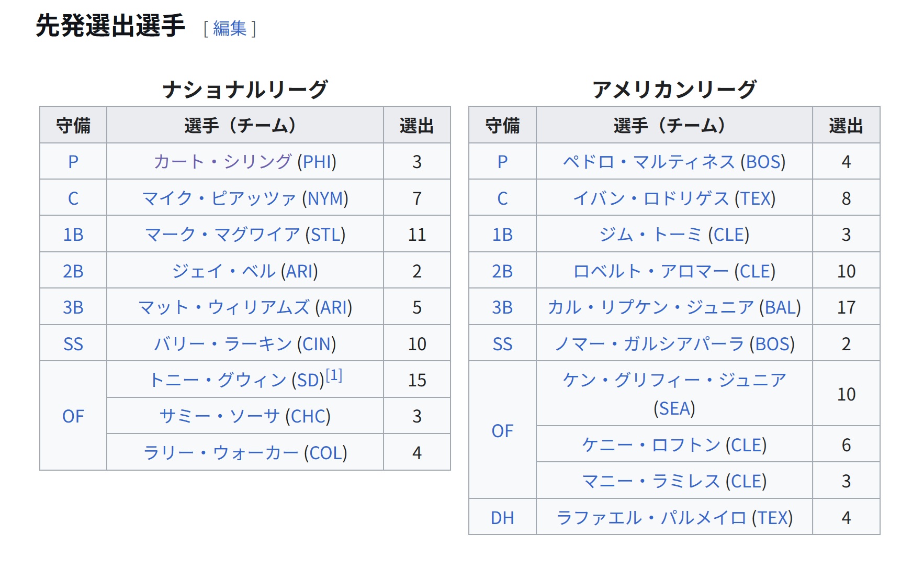
Task: Click the National League OF link
Action: (73, 416)
